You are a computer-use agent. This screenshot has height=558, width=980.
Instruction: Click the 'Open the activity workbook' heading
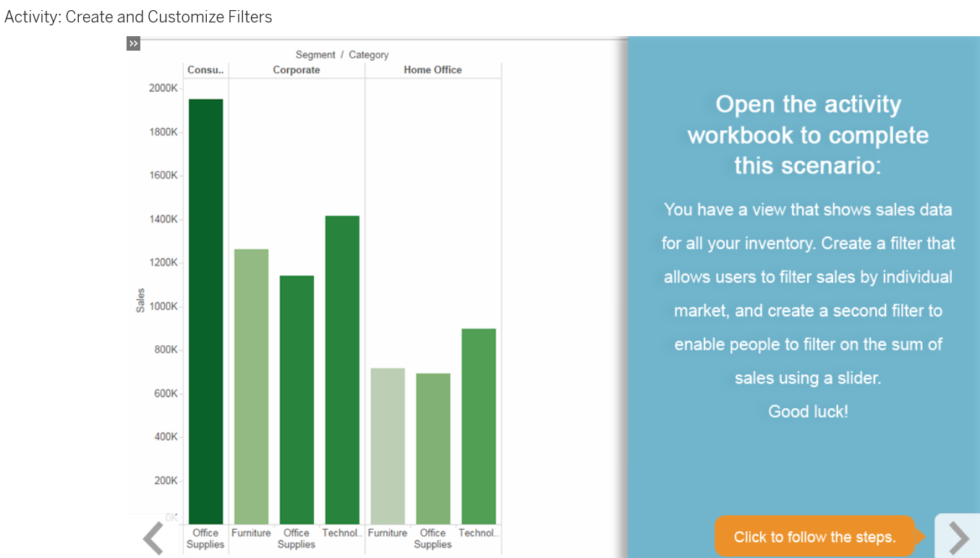point(808,135)
